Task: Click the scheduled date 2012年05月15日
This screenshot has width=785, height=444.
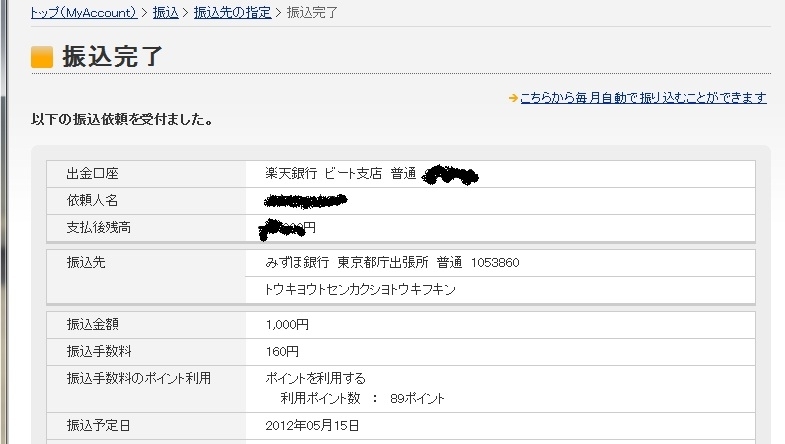Action: point(312,426)
